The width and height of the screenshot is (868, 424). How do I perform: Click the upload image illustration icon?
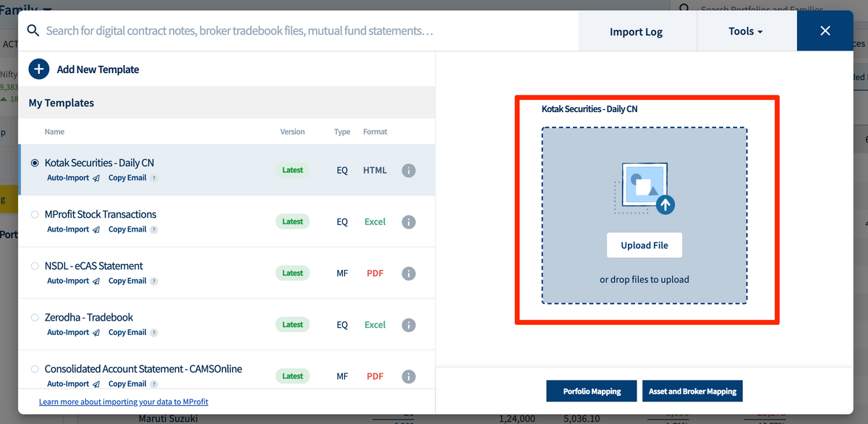644,188
